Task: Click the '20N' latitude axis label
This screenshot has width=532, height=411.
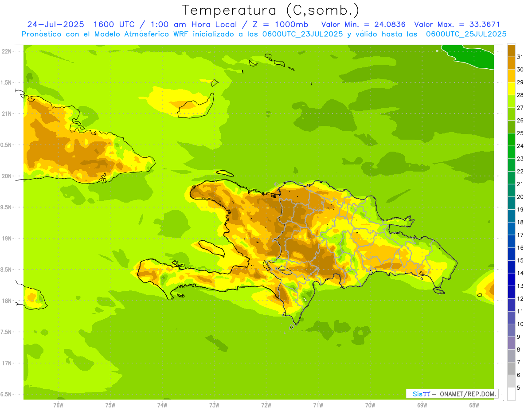Action: 7,176
